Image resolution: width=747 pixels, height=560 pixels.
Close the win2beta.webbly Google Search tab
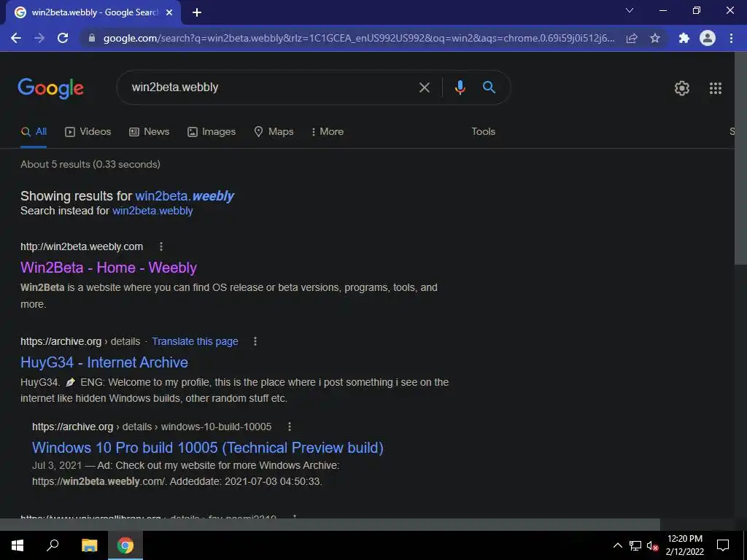click(169, 12)
